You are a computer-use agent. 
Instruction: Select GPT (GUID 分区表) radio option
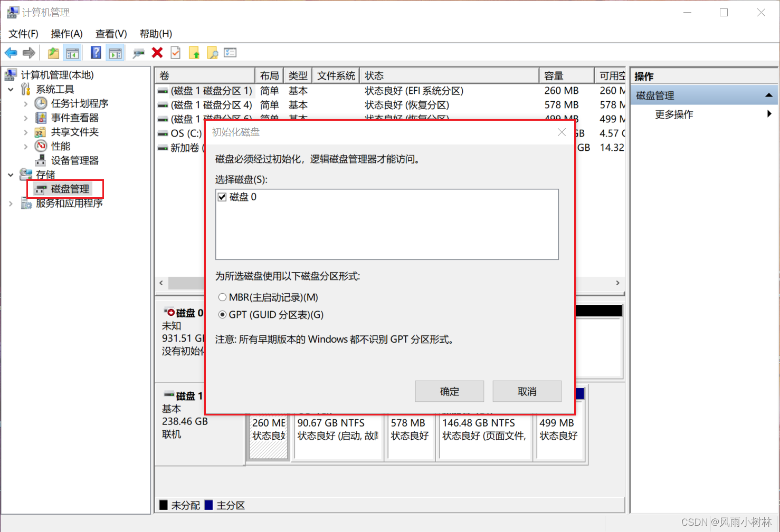[222, 315]
